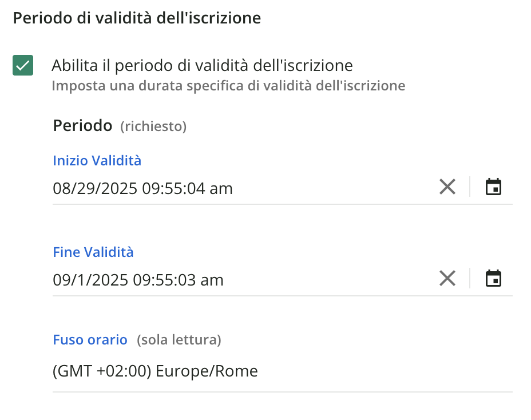Click the 'Imposta una durata specifica' help text
The image size is (531, 420).
(228, 86)
